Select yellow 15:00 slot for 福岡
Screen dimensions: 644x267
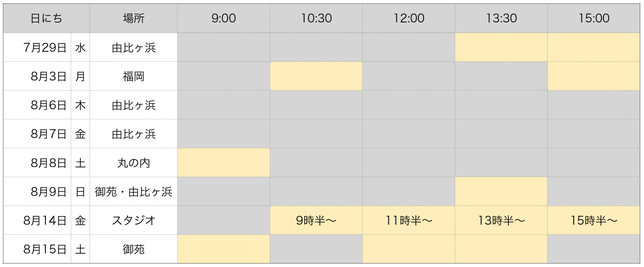(594, 76)
